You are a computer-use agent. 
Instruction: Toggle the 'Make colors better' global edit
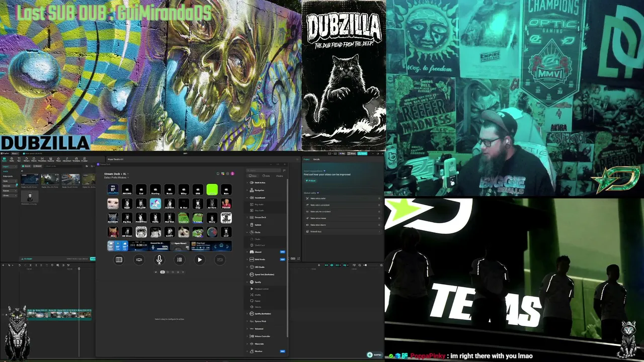pos(343,199)
